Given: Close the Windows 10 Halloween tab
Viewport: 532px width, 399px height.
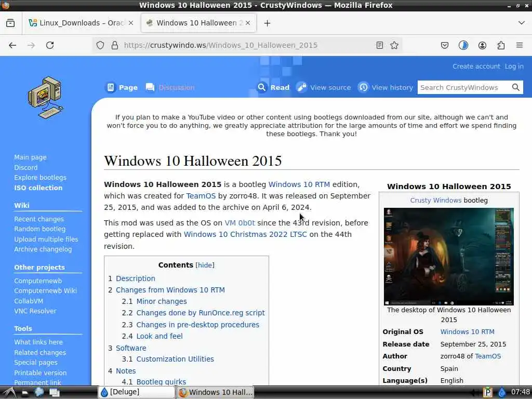Looking at the screenshot, I should click(x=248, y=23).
